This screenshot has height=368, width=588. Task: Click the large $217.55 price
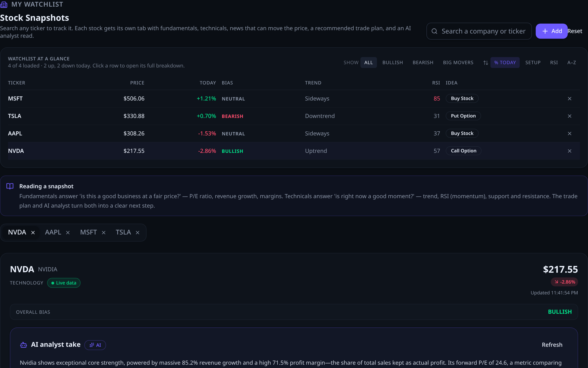[560, 269]
